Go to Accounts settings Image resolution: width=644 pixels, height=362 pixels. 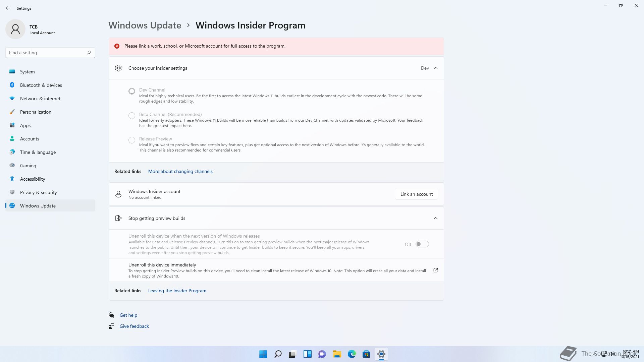[x=50, y=138]
